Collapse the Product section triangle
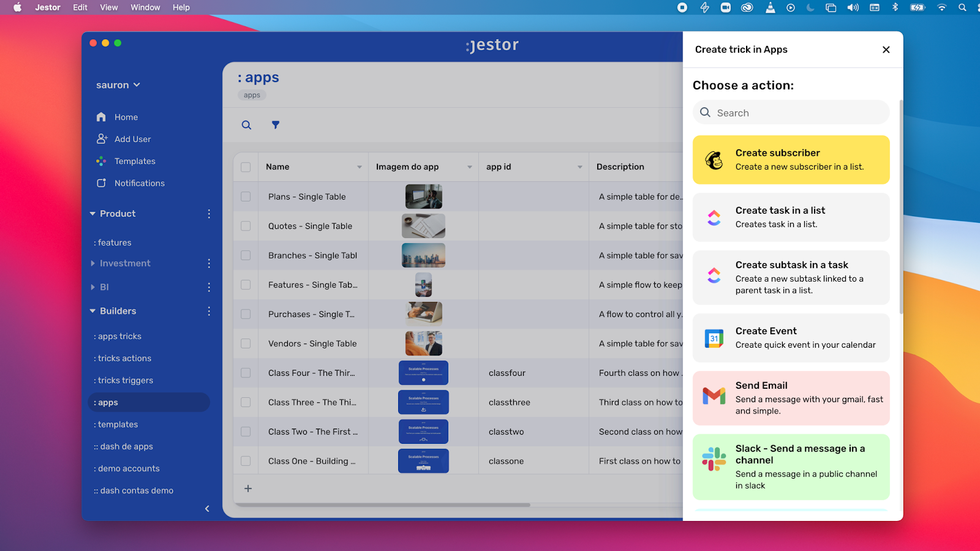The width and height of the screenshot is (980, 551). pos(93,214)
